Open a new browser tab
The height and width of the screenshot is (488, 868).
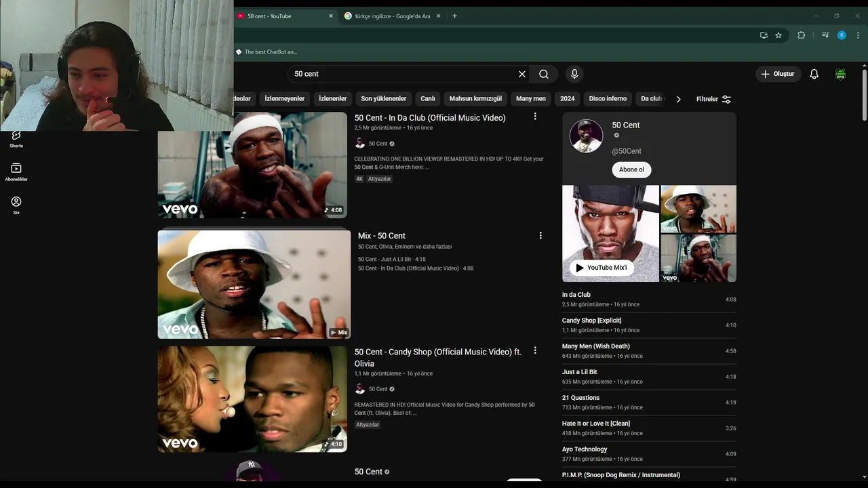pos(454,16)
